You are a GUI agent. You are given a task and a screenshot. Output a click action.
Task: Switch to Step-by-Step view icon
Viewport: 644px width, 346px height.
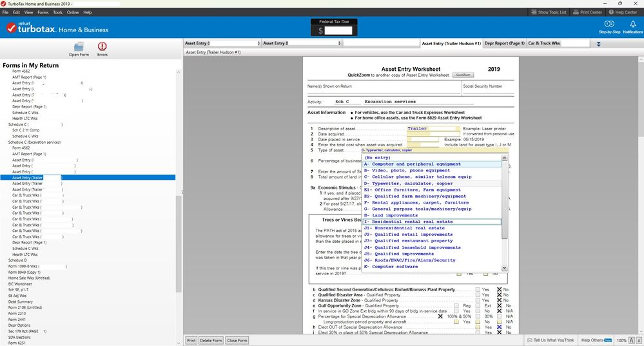point(609,24)
